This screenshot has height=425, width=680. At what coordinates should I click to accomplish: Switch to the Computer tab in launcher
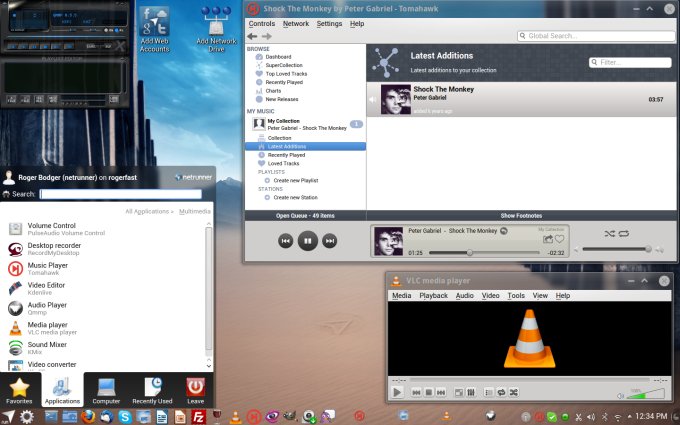pyautogui.click(x=105, y=390)
